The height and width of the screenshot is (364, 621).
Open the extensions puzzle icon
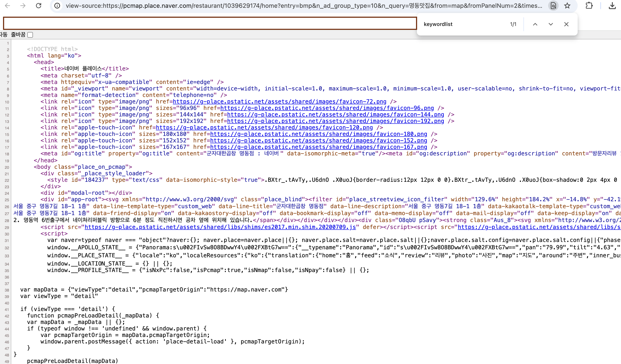[x=589, y=5]
